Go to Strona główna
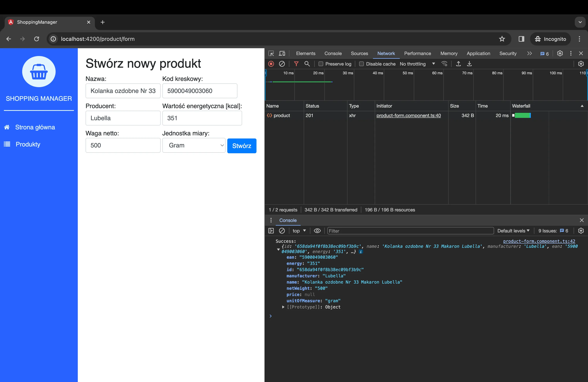 35,127
